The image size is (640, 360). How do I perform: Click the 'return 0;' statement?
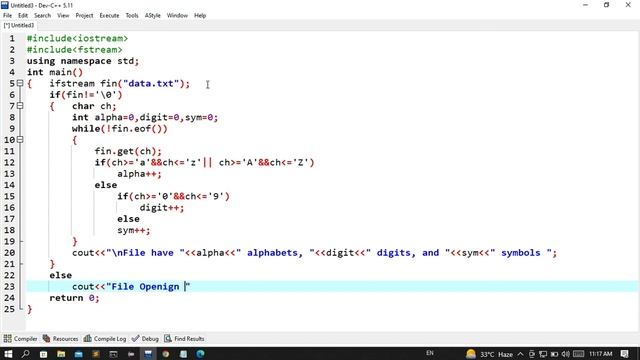pos(74,298)
